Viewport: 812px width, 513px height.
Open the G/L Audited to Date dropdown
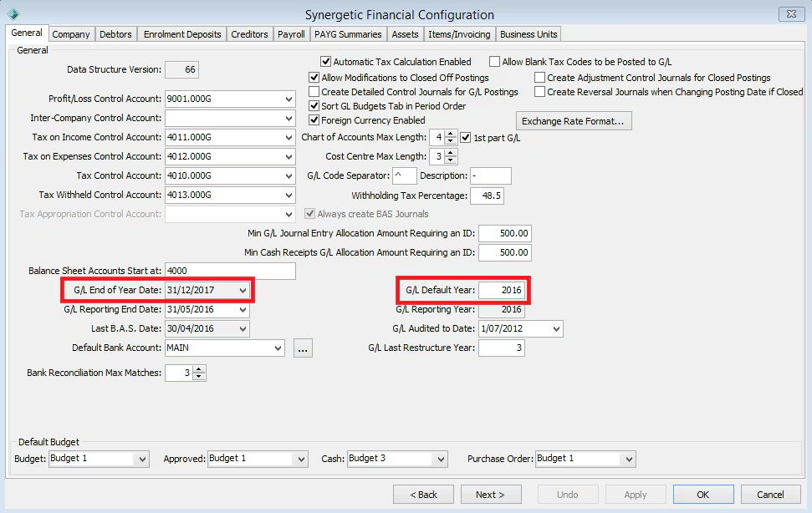[x=556, y=329]
